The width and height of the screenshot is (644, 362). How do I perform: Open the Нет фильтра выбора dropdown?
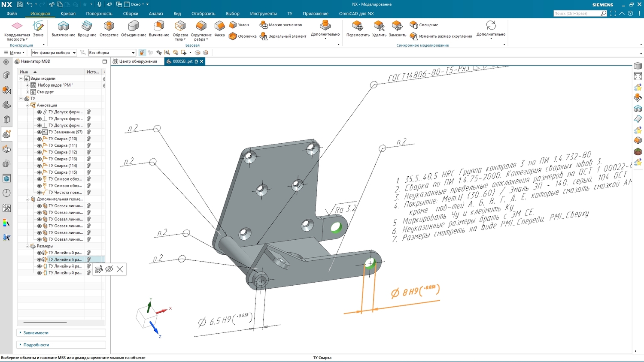(54, 53)
